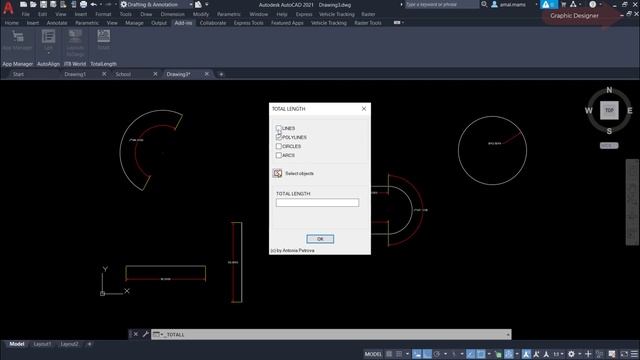Viewport: 640px width, 360px height.
Task: Click the ITB World Layouts Manager icon
Action: click(75, 37)
